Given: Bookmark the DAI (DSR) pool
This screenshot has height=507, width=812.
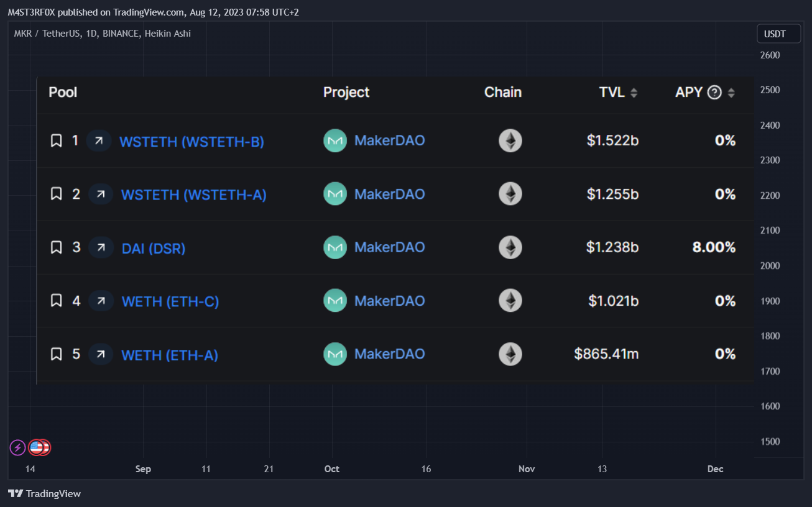Looking at the screenshot, I should [56, 248].
